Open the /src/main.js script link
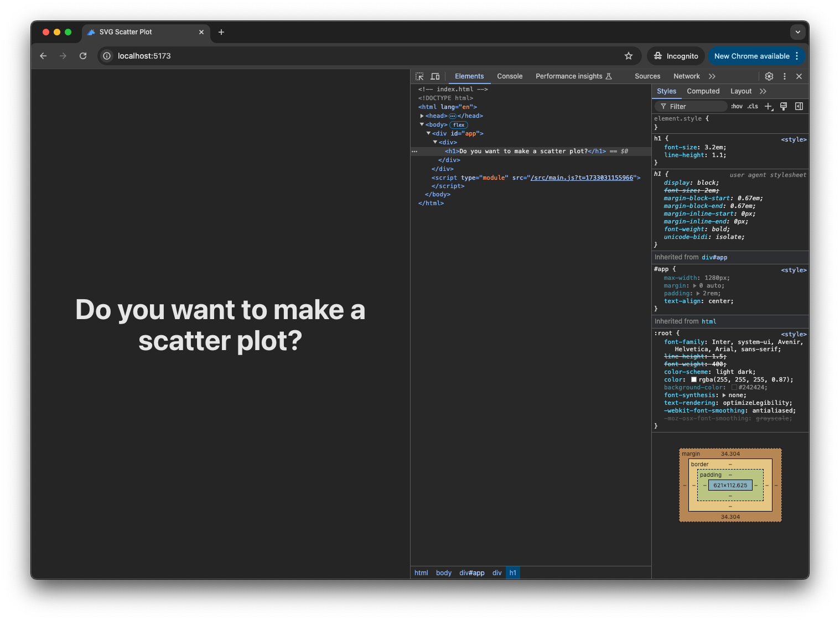 (x=582, y=178)
